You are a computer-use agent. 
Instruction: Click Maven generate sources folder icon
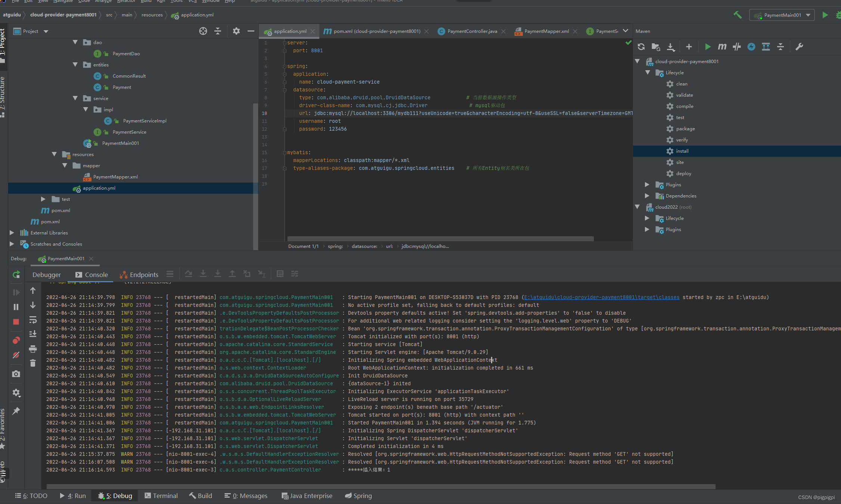pyautogui.click(x=656, y=47)
